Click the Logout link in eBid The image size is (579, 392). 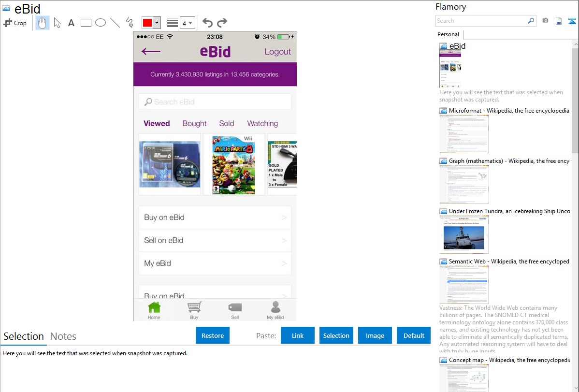click(x=278, y=52)
